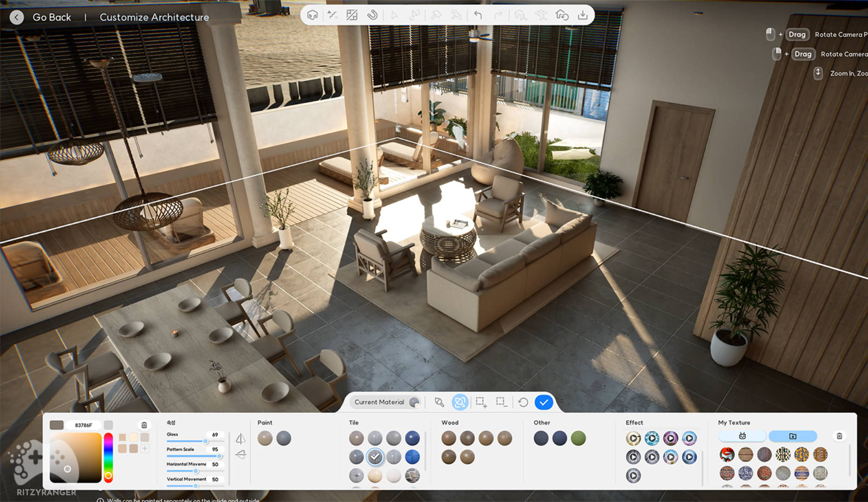Image resolution: width=868 pixels, height=502 pixels.
Task: Add a new color preset with plus
Action: click(145, 449)
